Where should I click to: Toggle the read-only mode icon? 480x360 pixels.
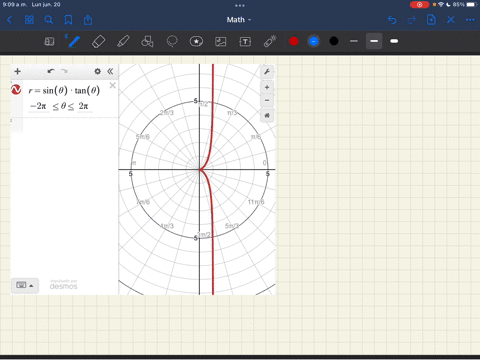(49, 41)
